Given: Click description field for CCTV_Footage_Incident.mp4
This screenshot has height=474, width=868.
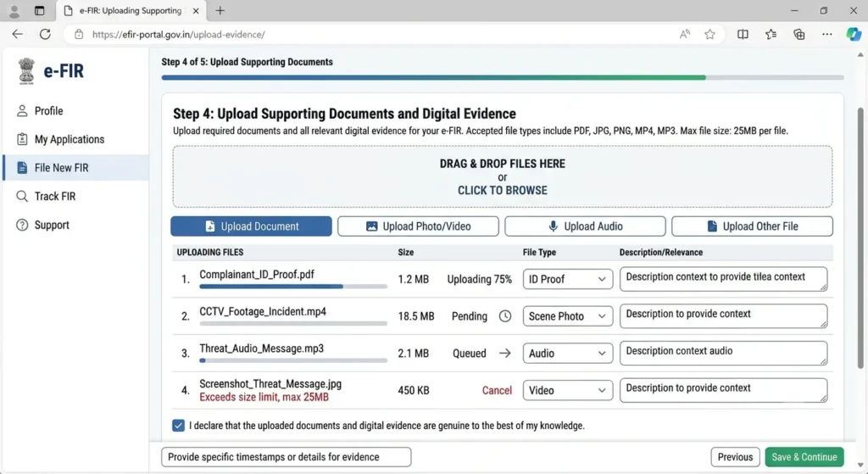Looking at the screenshot, I should 724,316.
